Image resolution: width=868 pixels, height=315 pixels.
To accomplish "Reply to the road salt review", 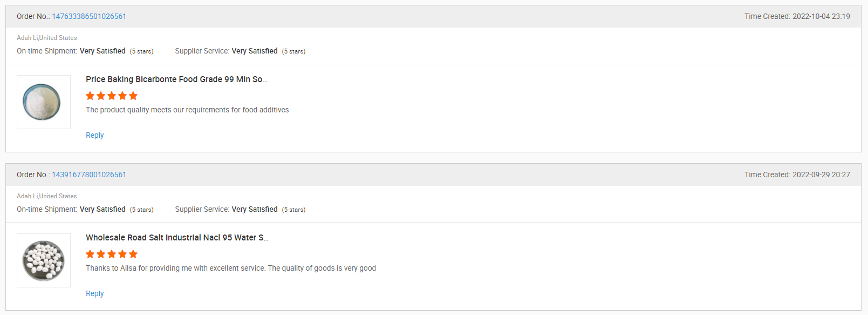I will tap(95, 293).
